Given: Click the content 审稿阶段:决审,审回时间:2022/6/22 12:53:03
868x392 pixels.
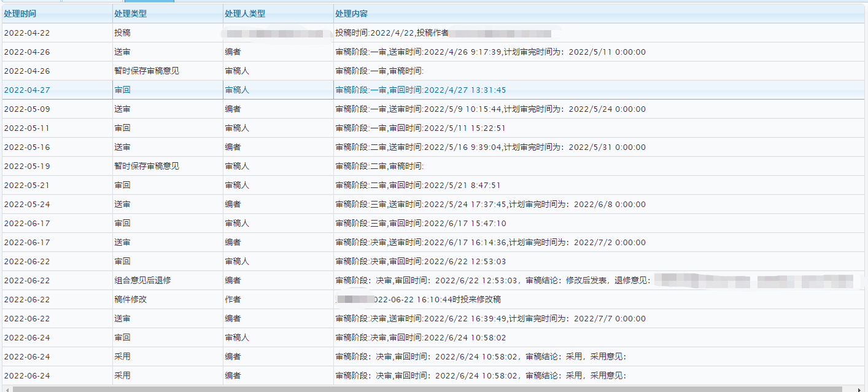Looking at the screenshot, I should (420, 262).
